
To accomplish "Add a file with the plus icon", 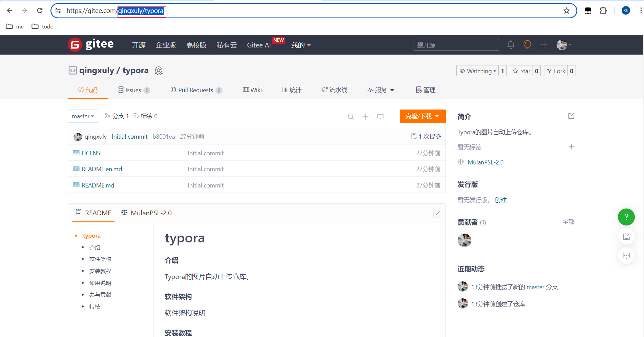I will pyautogui.click(x=366, y=117).
